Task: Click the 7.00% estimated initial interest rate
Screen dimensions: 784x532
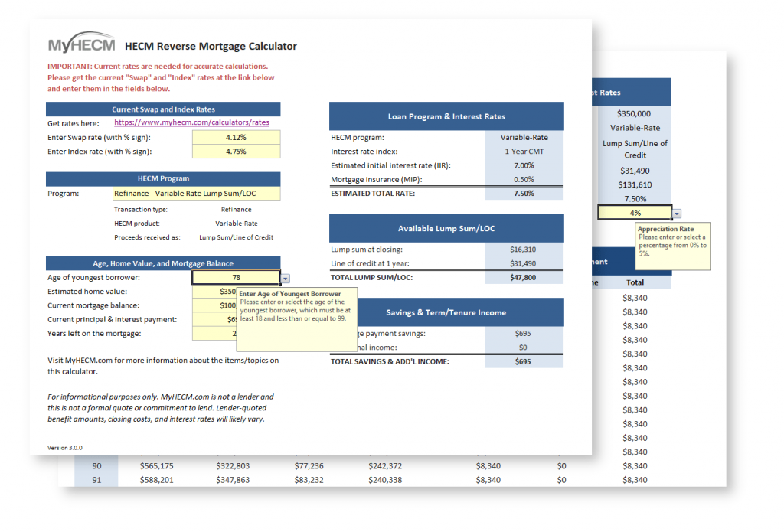Action: tap(524, 165)
